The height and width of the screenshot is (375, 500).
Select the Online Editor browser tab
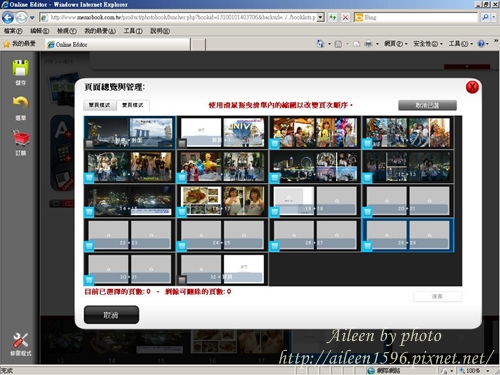(x=118, y=44)
